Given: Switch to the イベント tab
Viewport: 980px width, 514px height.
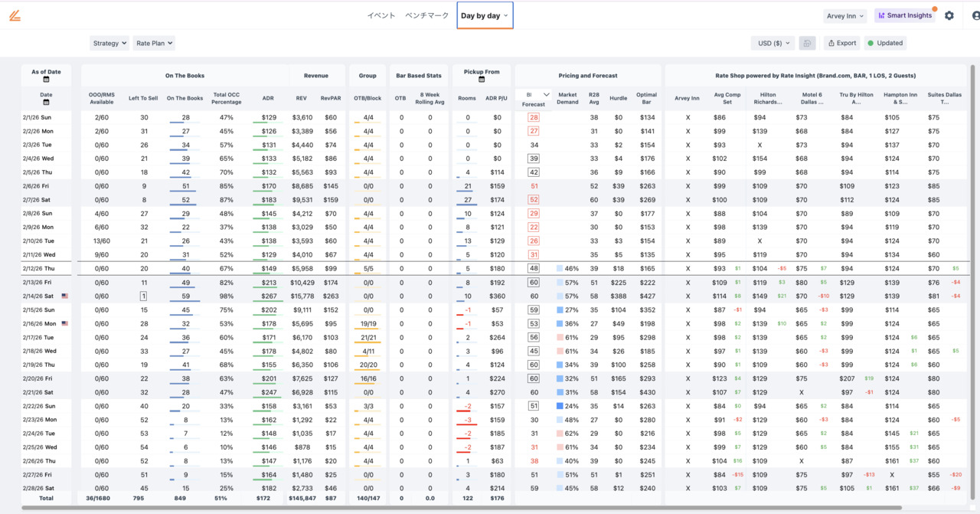Looking at the screenshot, I should tap(381, 15).
